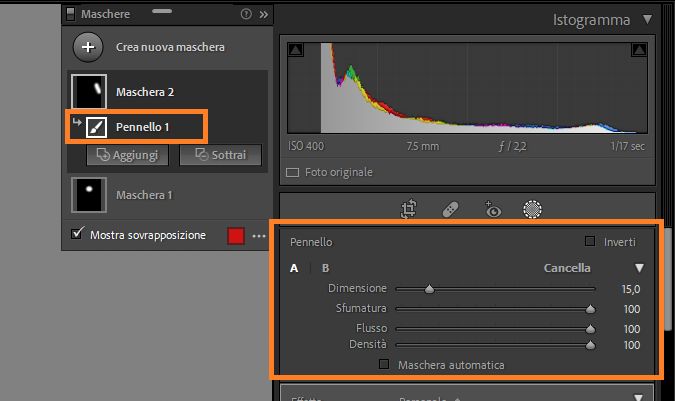Open Maschere panel help icon
675x401 pixels.
[x=246, y=14]
